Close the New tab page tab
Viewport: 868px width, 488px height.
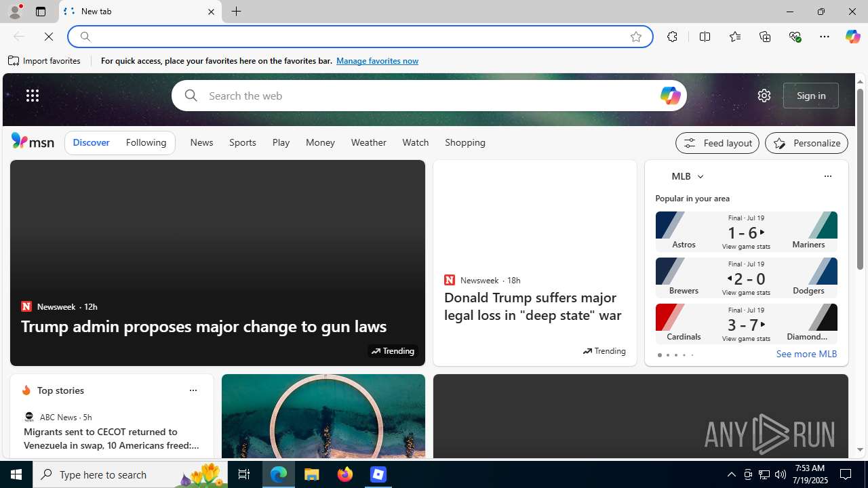point(211,12)
